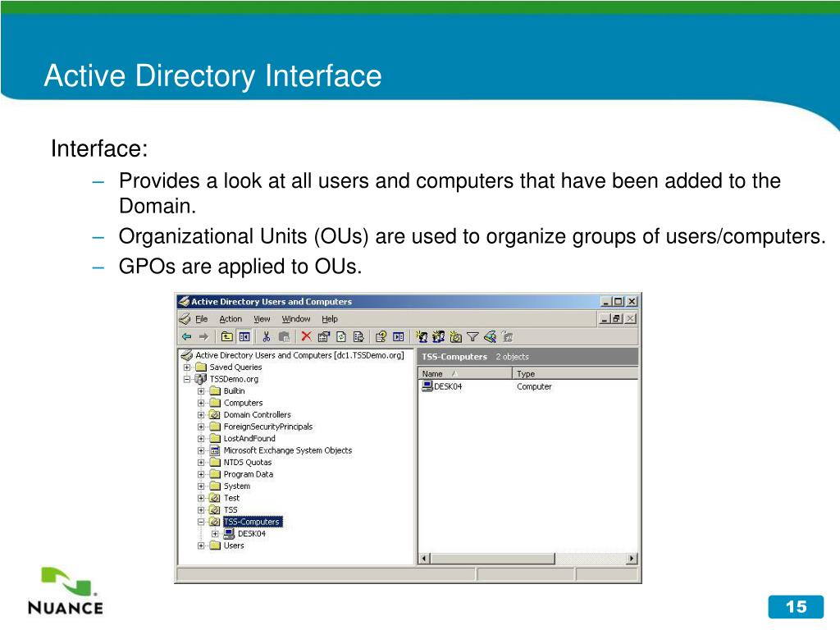840x630 pixels.
Task: Toggle the Show/Hide Console Tree icon
Action: (x=244, y=336)
